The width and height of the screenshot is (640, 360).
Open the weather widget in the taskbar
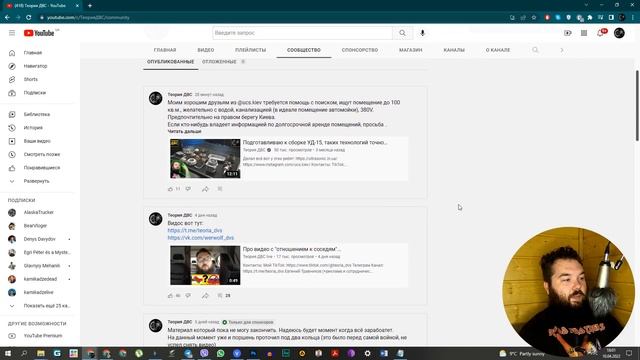pos(522,353)
